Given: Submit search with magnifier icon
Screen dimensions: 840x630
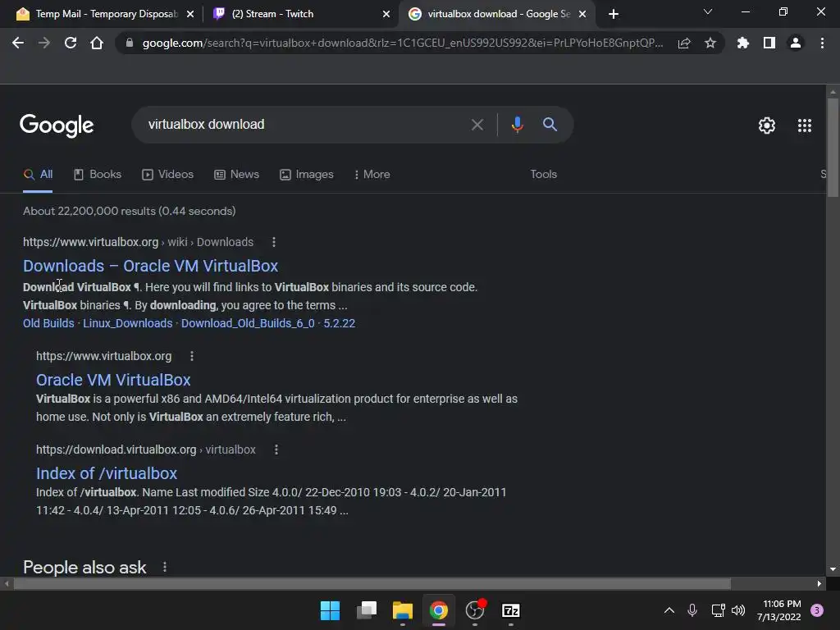Looking at the screenshot, I should click(x=550, y=125).
